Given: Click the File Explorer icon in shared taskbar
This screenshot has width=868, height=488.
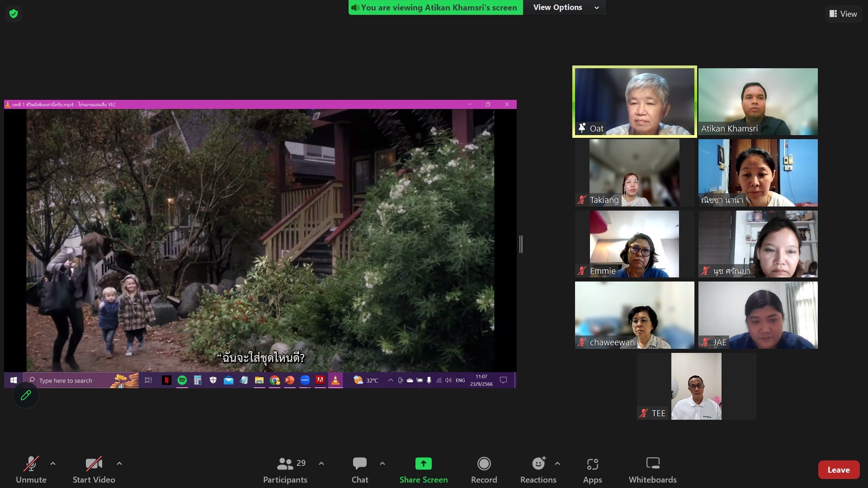Looking at the screenshot, I should (x=259, y=380).
